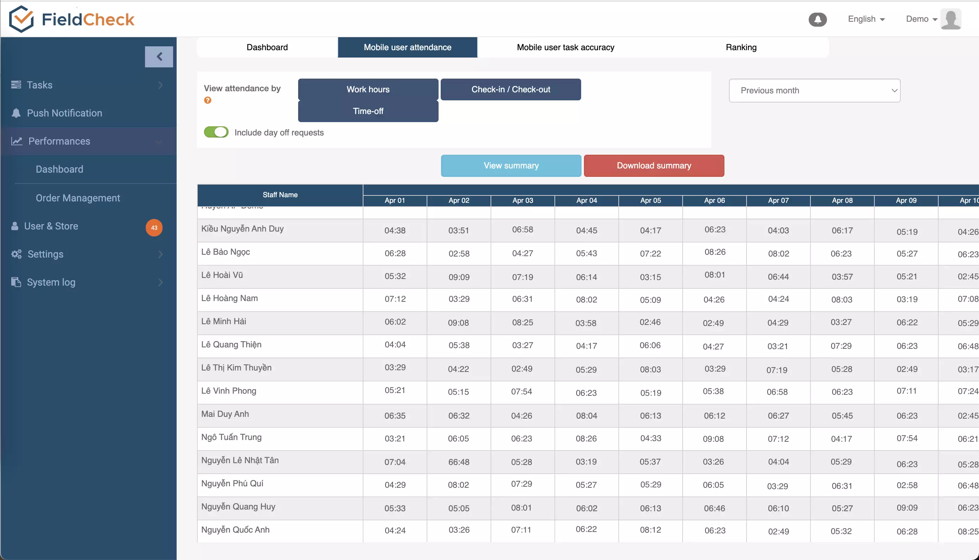Scroll right to view Apr 10 column
979x560 pixels.
click(968, 200)
